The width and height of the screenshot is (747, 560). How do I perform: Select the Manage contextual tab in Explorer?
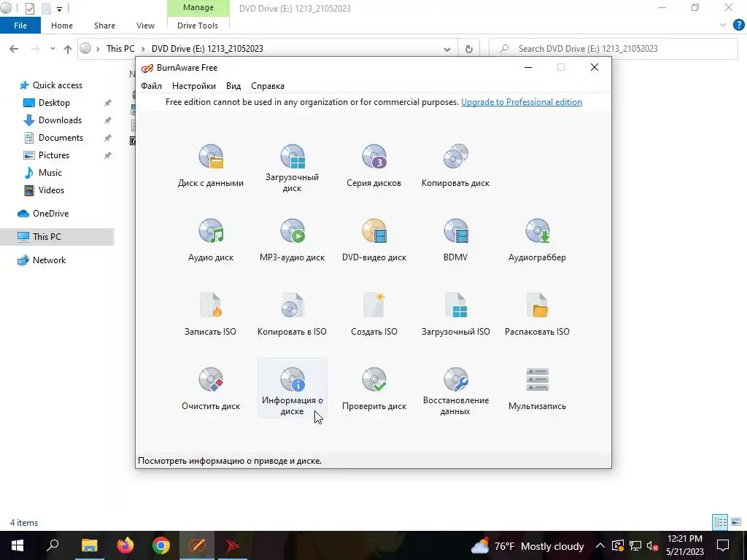coord(198,7)
